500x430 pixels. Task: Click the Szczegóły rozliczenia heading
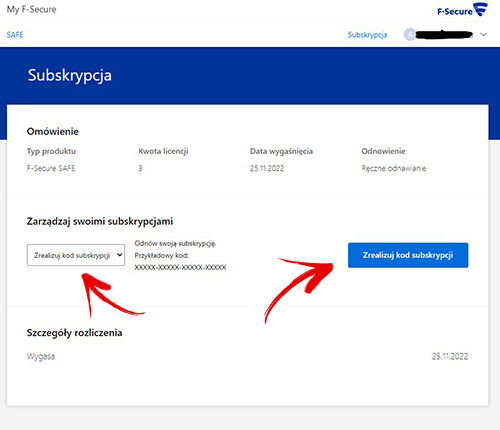(x=74, y=333)
